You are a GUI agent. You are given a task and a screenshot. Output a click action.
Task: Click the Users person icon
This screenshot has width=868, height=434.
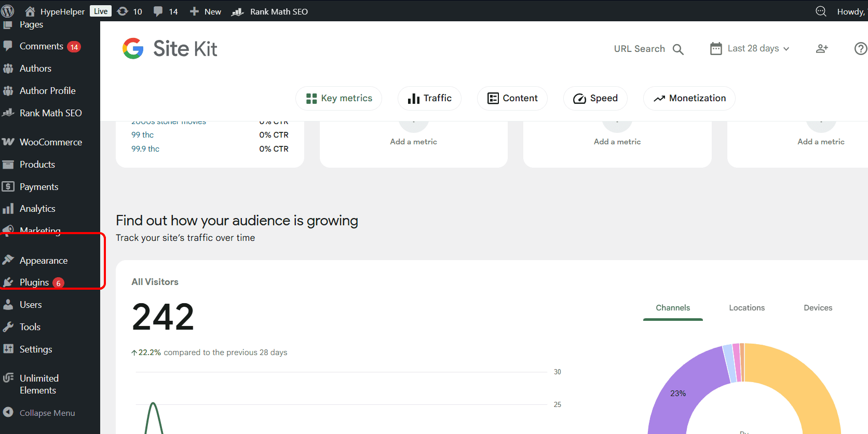click(x=8, y=305)
